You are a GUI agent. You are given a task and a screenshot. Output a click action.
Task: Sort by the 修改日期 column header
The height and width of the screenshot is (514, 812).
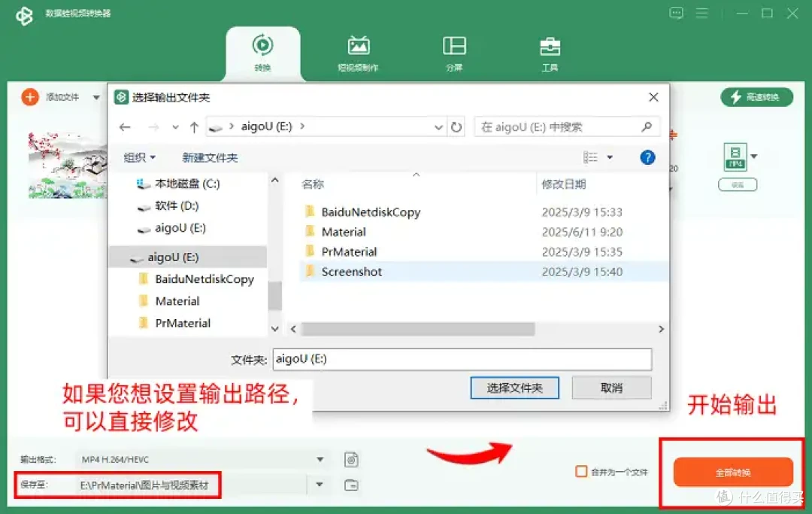(x=563, y=184)
